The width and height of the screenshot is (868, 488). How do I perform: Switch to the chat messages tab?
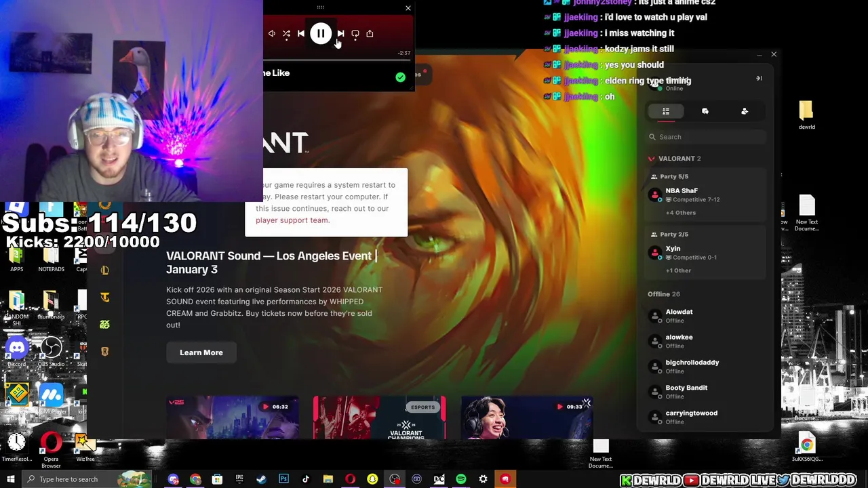point(705,111)
